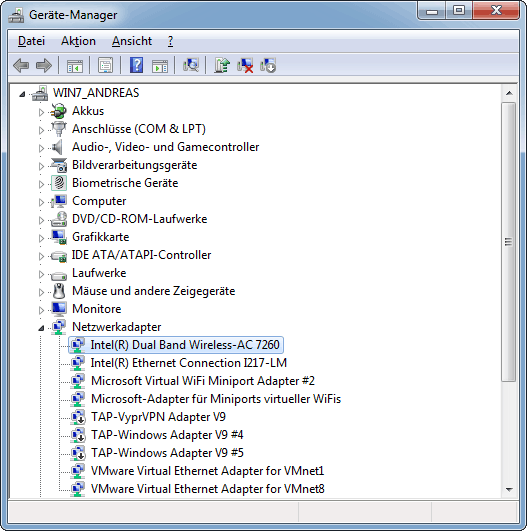This screenshot has height=531, width=527.
Task: Select the Bildverarbeitungsgeräte camera icon
Action: (59, 165)
